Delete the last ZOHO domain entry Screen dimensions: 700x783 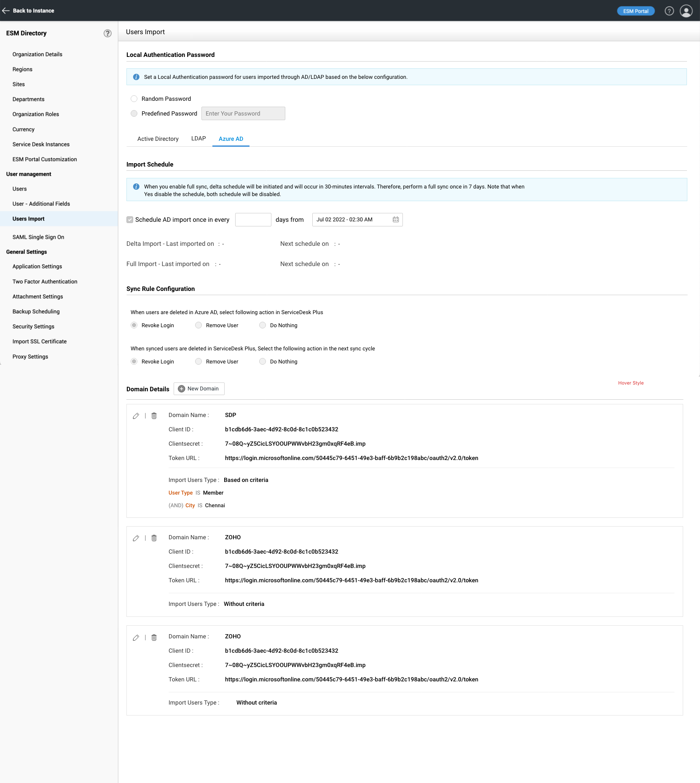[154, 638]
